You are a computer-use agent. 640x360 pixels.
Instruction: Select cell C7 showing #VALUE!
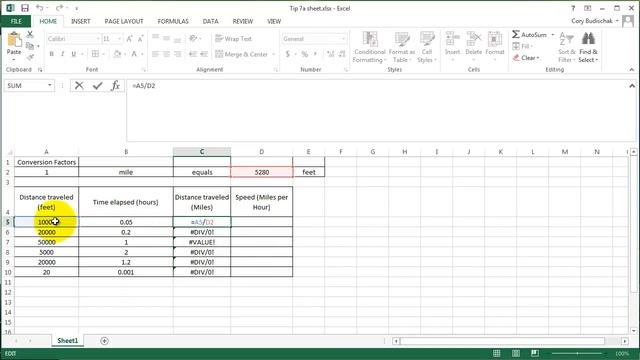202,242
